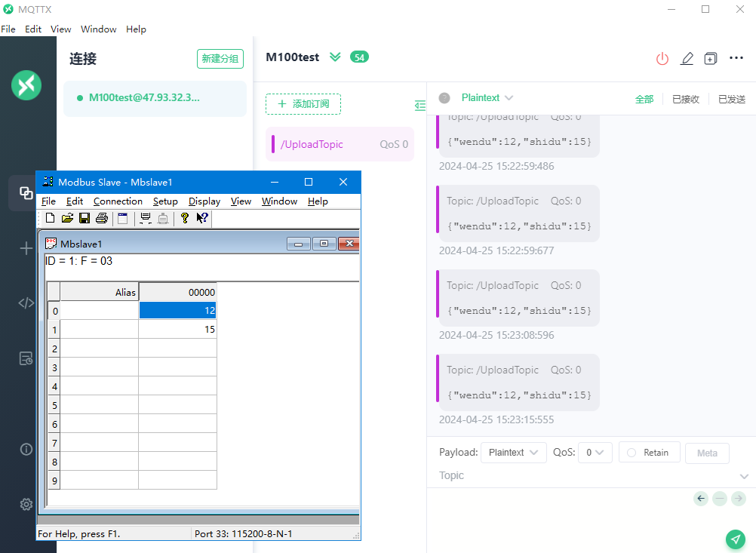The height and width of the screenshot is (553, 756).
Task: Click Save icon in Modbus Slave toolbar
Action: click(85, 218)
